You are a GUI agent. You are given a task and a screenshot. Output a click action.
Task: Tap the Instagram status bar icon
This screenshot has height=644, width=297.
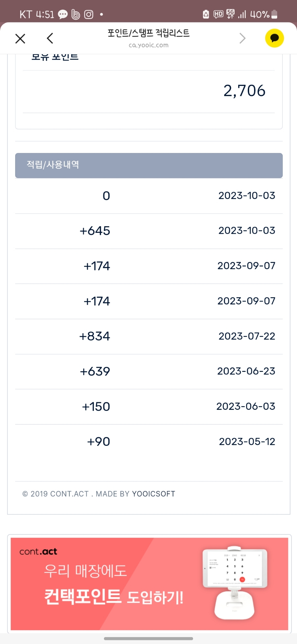[88, 15]
